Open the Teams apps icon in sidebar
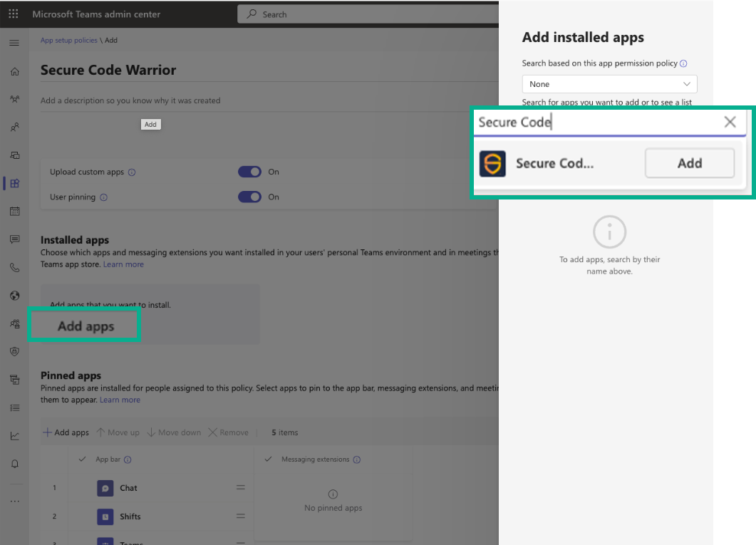 [15, 183]
